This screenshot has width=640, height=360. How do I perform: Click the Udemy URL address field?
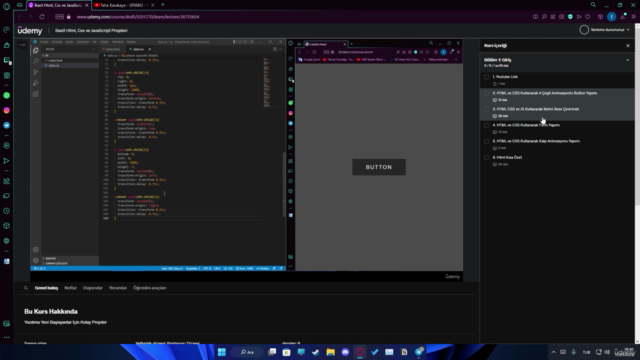(138, 17)
